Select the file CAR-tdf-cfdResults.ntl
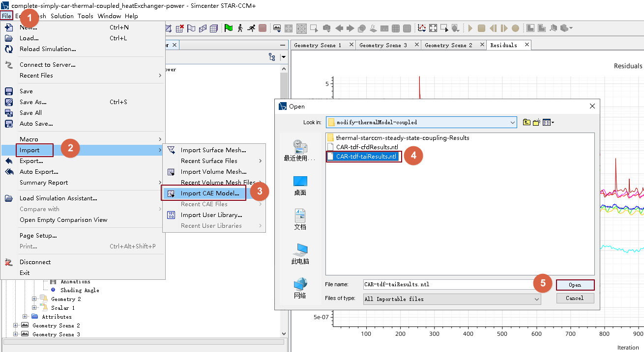Screen dimensions: 644x352 click(x=362, y=147)
